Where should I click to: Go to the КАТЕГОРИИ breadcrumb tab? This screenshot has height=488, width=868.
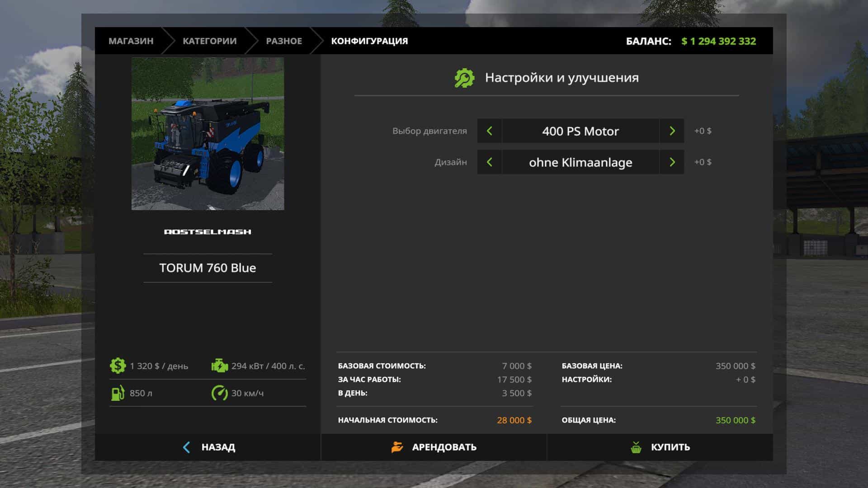point(209,41)
